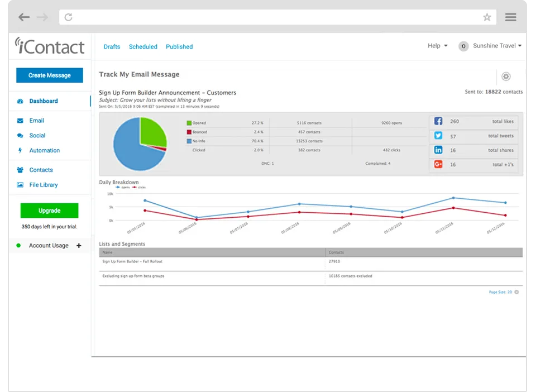Click the green Opened legend swatch
Viewport: 536px width, 392px height.
coord(189,123)
